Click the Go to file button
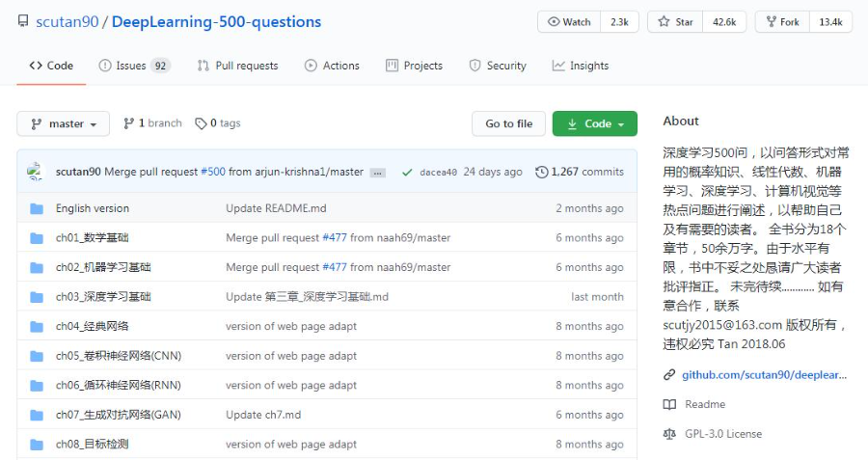Viewport: 868px width, 460px height. (508, 123)
